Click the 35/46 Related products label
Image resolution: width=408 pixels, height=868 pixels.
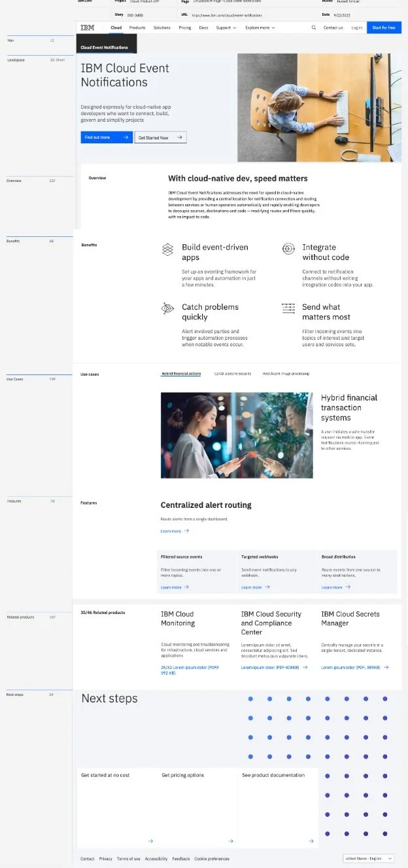click(103, 613)
